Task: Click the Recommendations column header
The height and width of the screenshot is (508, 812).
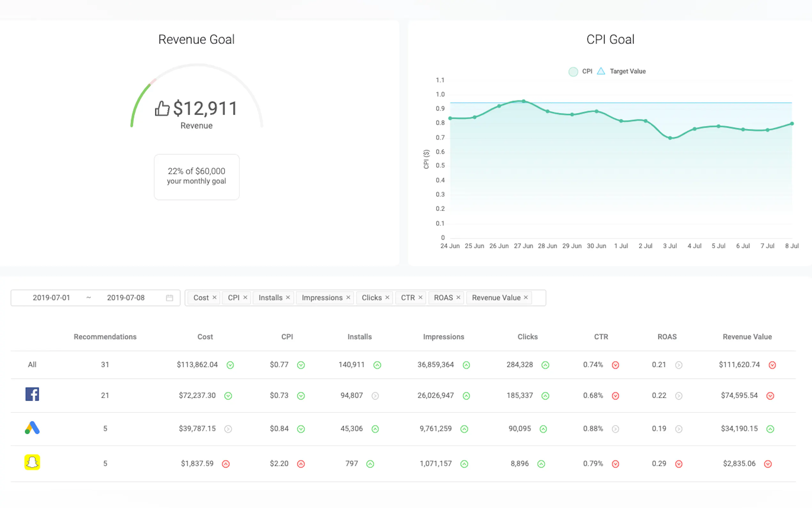Action: pos(105,337)
